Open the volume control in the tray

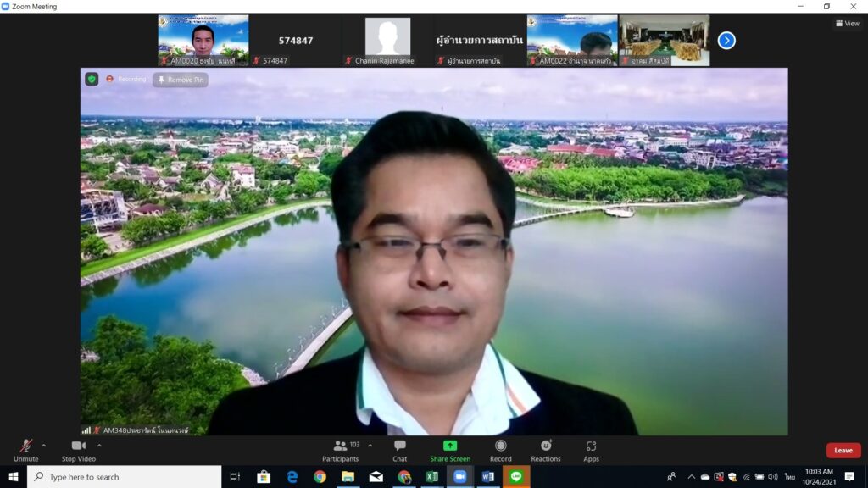click(x=773, y=477)
